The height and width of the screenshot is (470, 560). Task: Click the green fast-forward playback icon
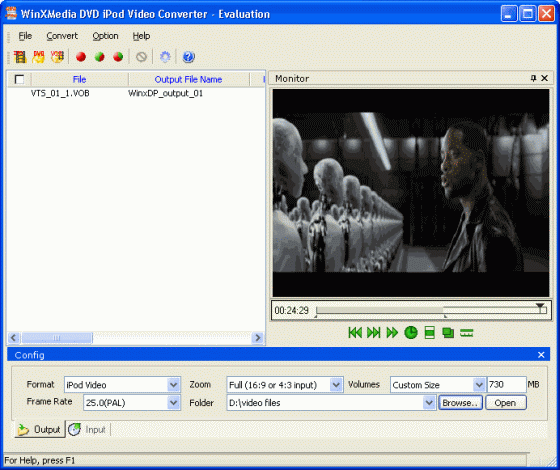[392, 333]
